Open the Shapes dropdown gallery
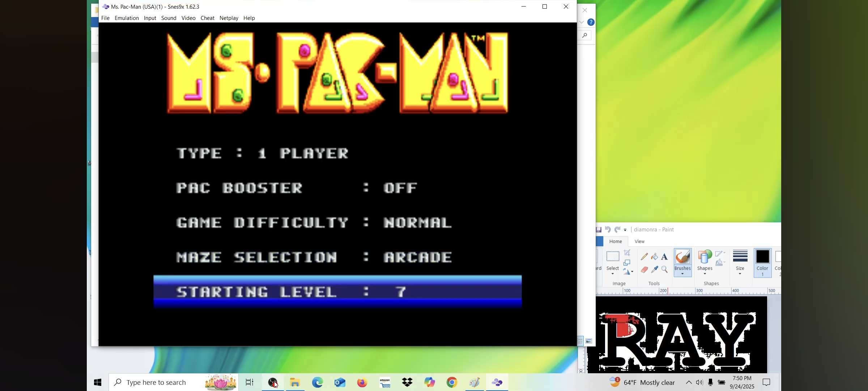 (x=705, y=274)
